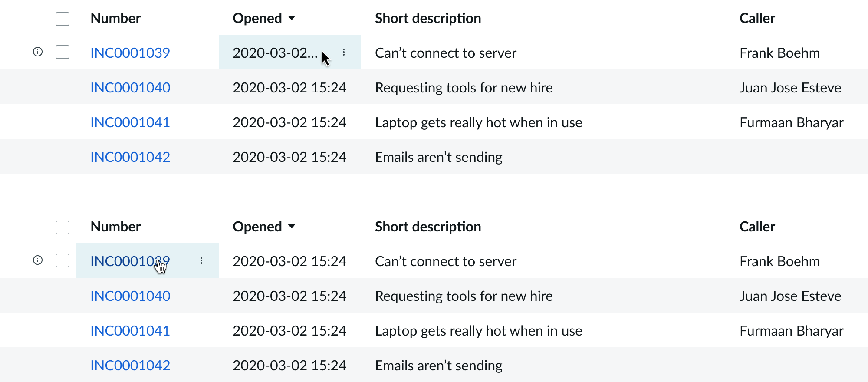The image size is (868, 382).
Task: Open incident INC0001040 in the upper table
Action: point(130,88)
